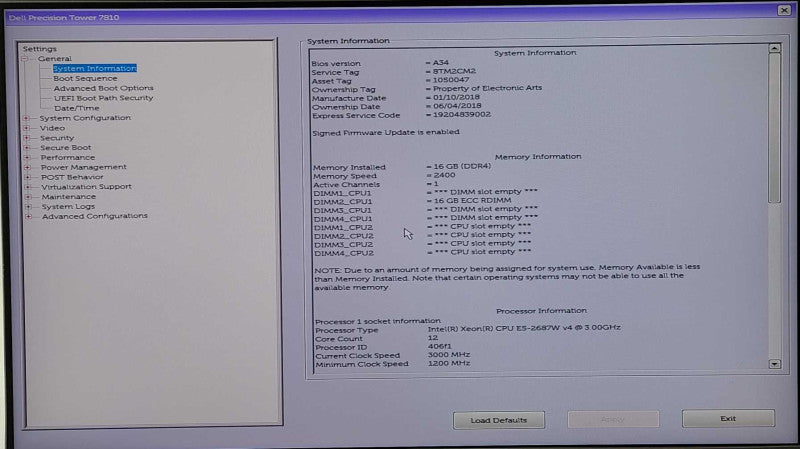Select the Performance category label

pyautogui.click(x=68, y=158)
